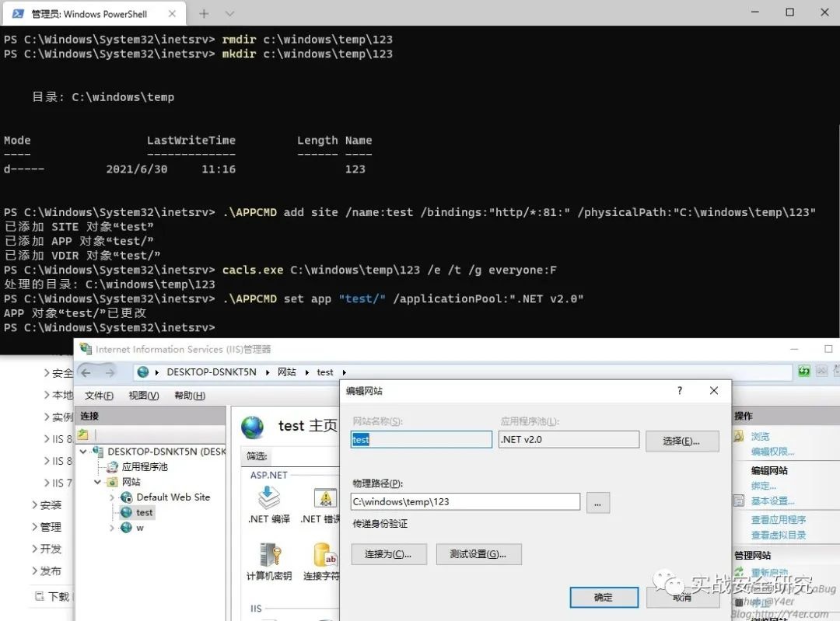The height and width of the screenshot is (621, 840).
Task: Open the 帮助(H) menu
Action: 190,396
